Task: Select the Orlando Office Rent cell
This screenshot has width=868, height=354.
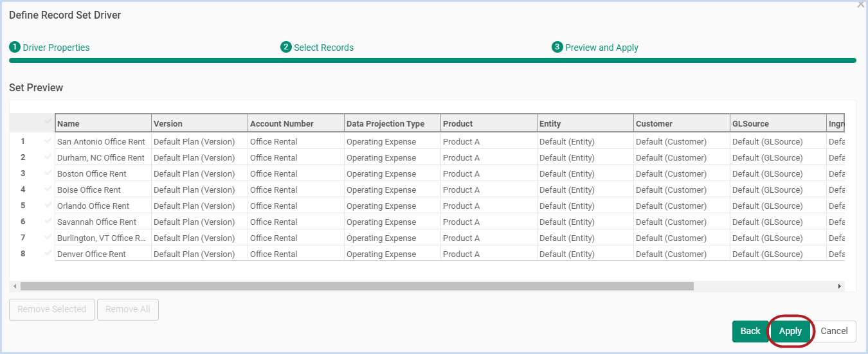Action: 103,206
